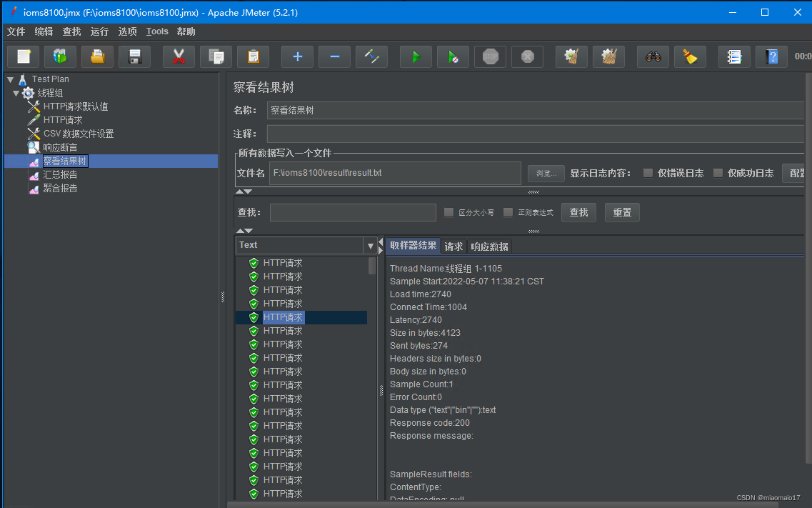Enable 仅成功日志 checkbox
The width and height of the screenshot is (812, 508).
(x=718, y=173)
